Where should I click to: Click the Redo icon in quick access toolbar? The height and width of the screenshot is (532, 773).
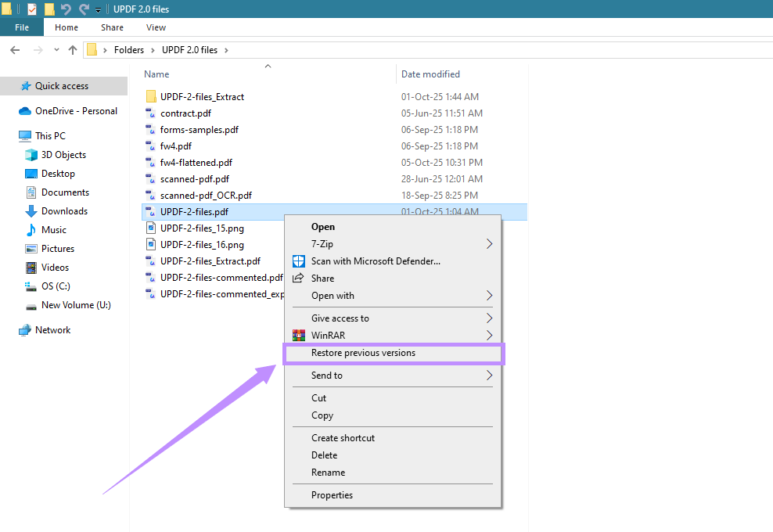[x=86, y=9]
